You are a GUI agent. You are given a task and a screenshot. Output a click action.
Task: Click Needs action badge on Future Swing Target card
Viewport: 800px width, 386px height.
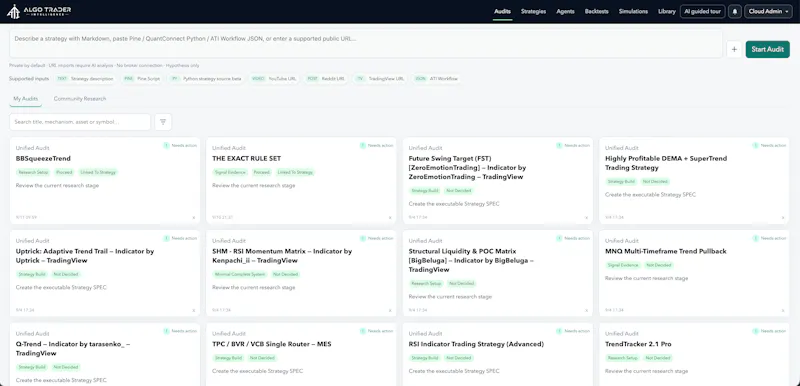click(573, 145)
